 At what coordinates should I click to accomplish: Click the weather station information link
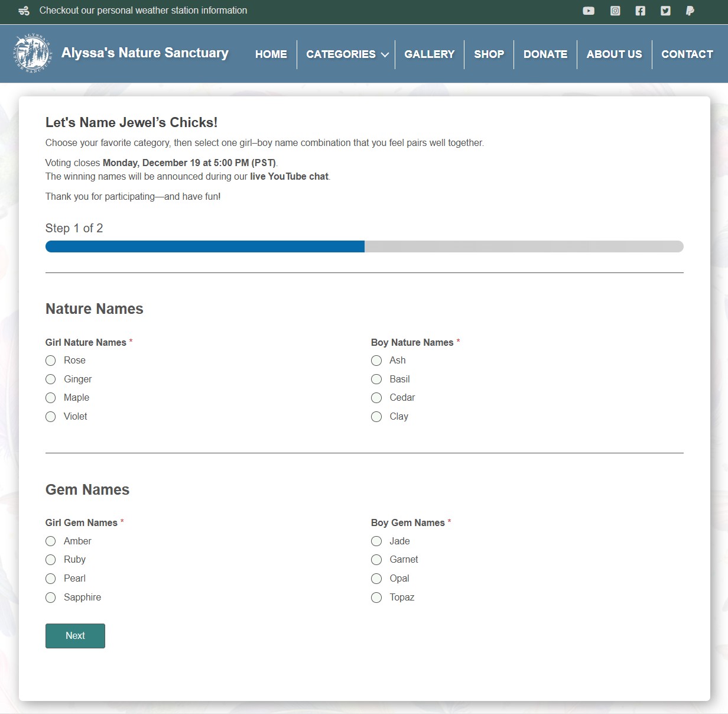click(x=143, y=11)
